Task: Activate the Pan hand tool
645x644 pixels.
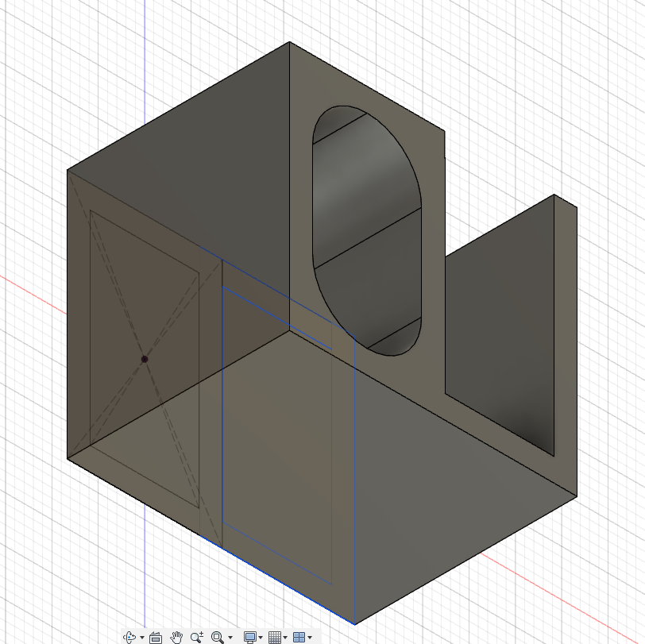Action: coord(176,637)
